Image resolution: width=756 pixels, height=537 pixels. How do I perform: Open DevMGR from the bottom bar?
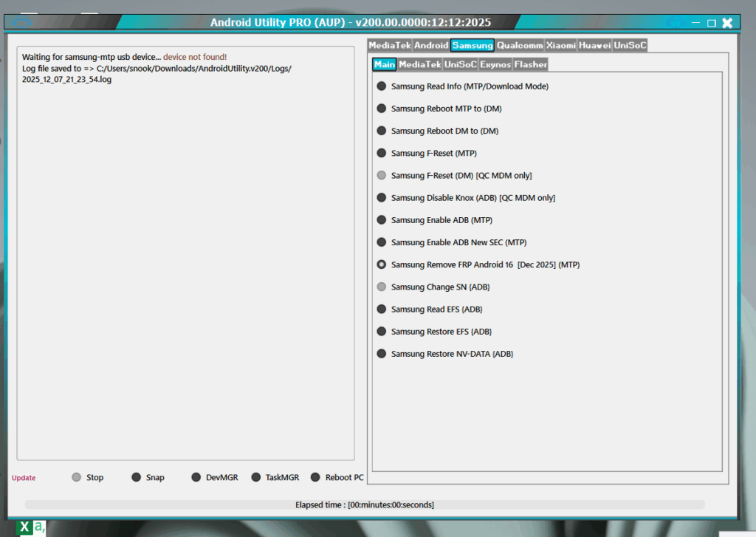click(x=196, y=477)
